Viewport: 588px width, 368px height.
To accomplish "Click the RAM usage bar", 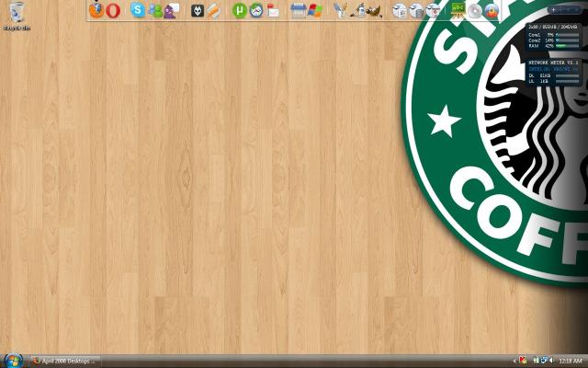I will click(568, 46).
